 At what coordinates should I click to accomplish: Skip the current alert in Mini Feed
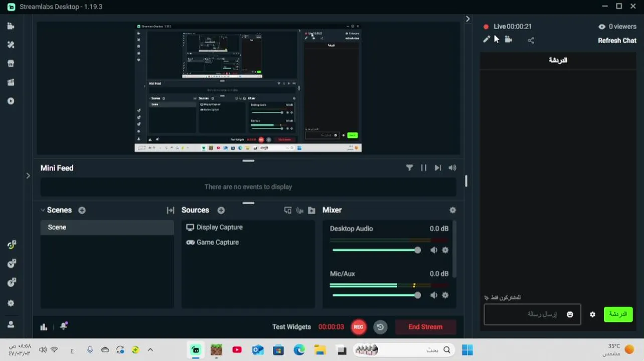(x=438, y=168)
